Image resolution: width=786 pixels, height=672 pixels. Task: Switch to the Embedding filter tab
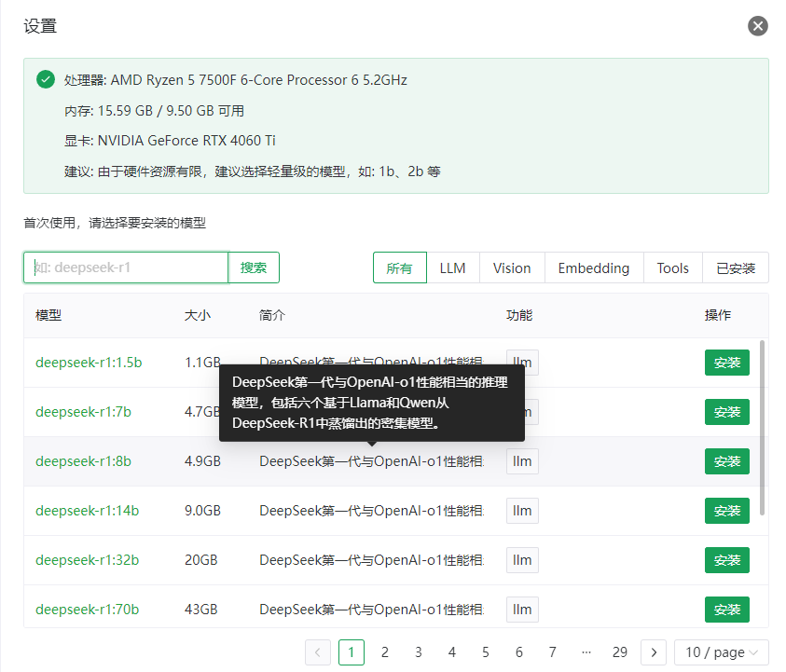pos(594,267)
